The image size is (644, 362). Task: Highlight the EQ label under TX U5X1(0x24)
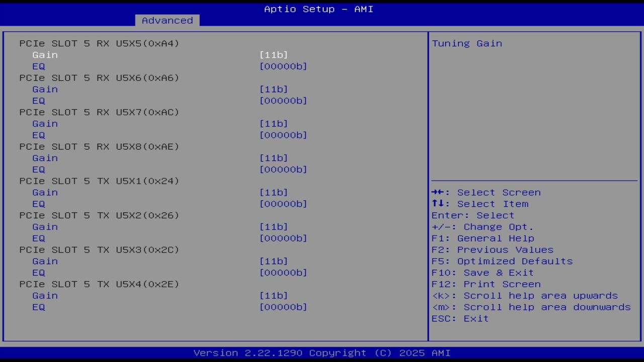pyautogui.click(x=39, y=204)
